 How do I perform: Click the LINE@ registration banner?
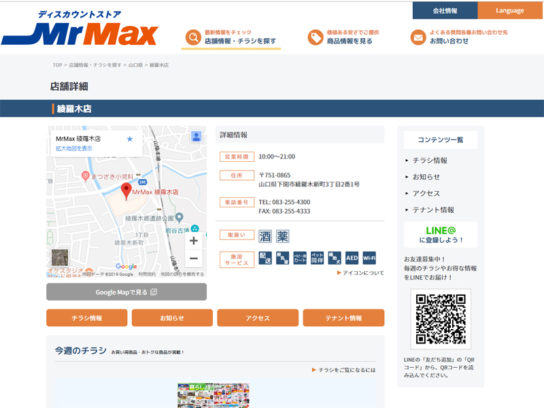tap(441, 235)
